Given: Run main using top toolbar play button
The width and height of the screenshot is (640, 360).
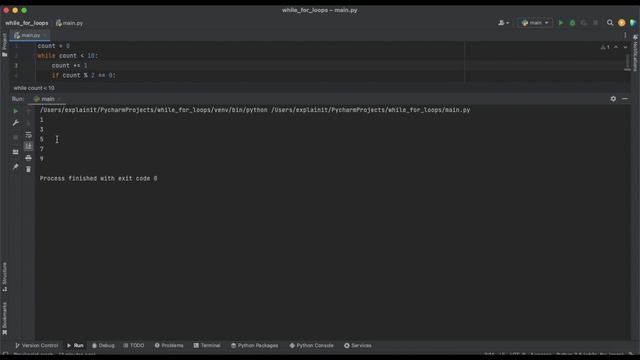Looking at the screenshot, I should [561, 23].
